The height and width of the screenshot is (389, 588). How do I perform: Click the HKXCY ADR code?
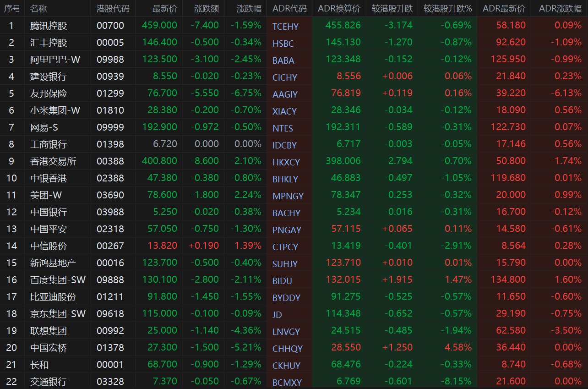click(286, 162)
